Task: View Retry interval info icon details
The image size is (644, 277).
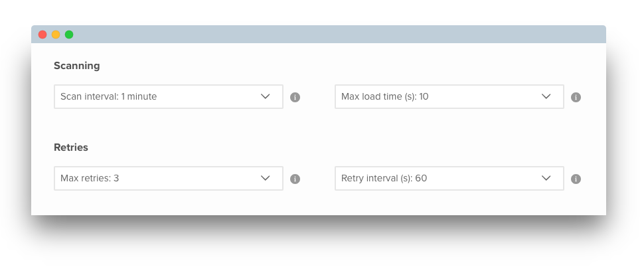Action: click(576, 179)
